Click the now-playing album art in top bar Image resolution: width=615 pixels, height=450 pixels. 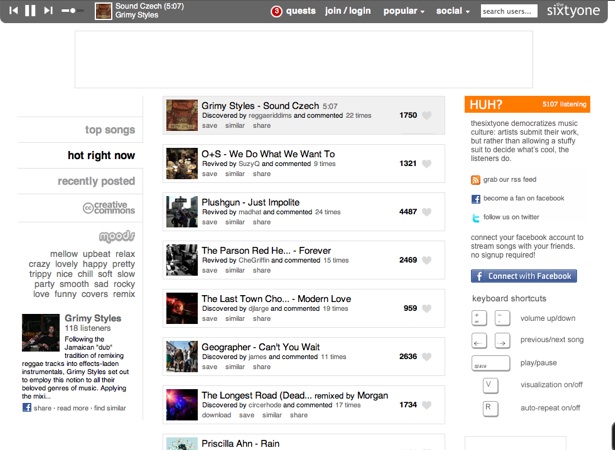coord(104,11)
